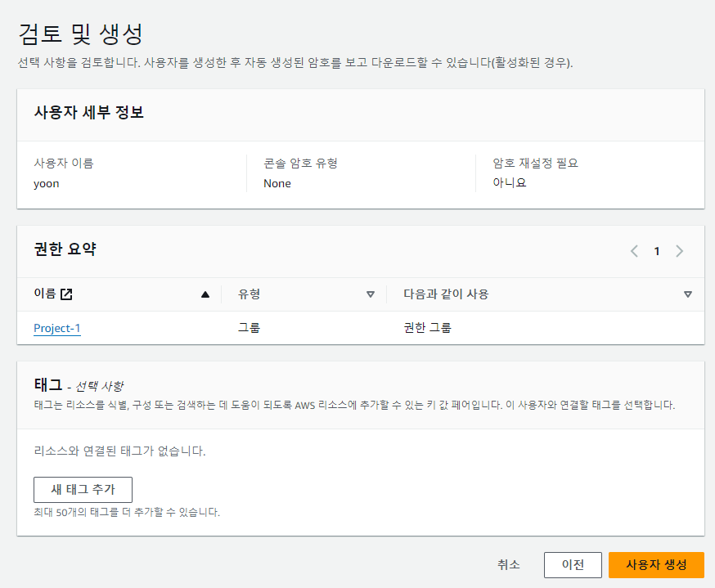Open the Project-1 group link

(57, 328)
